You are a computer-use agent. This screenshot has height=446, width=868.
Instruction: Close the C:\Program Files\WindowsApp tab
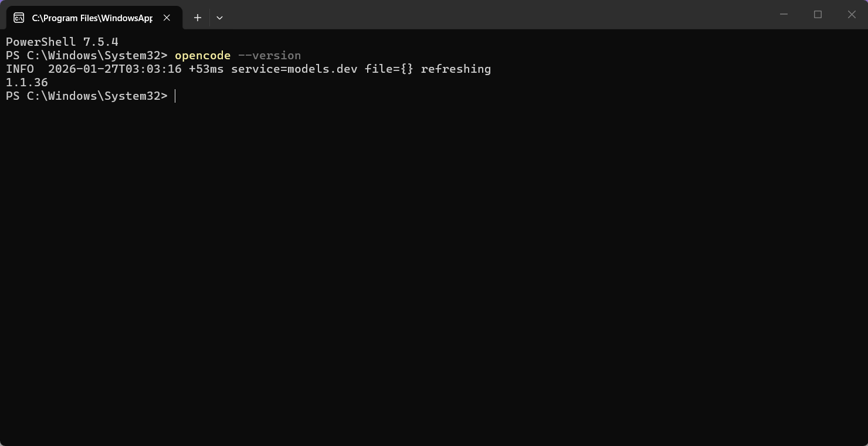(167, 18)
